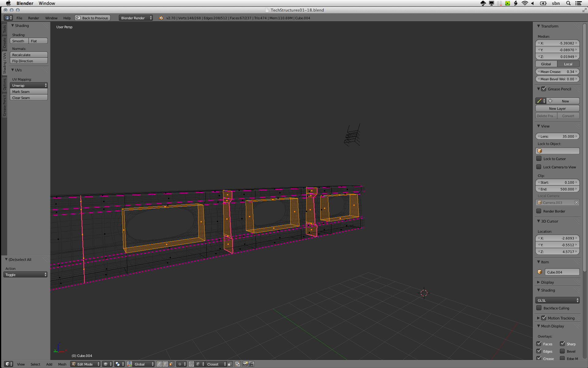Viewport: 588px width, 368px height.
Task: Open the Edit Mode dropdown
Action: point(85,364)
